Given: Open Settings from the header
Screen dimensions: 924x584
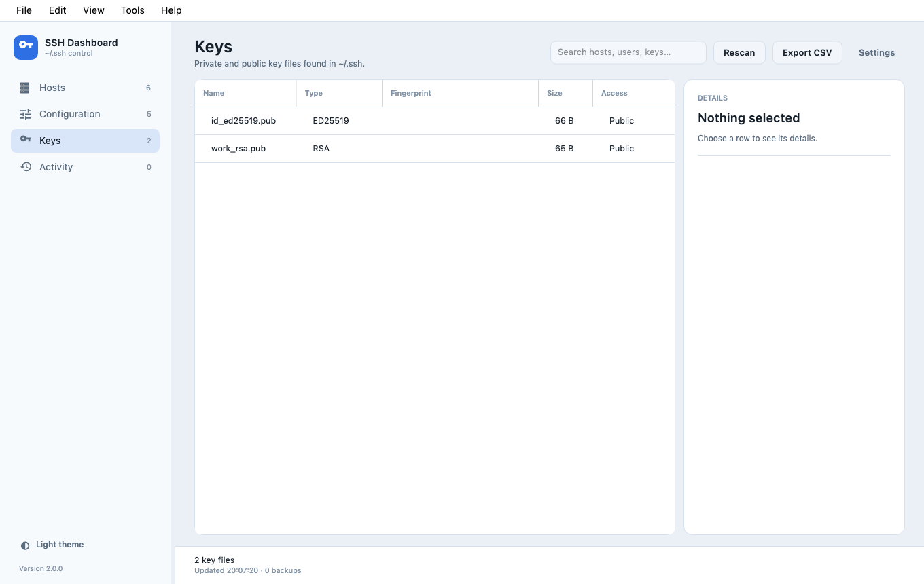Looking at the screenshot, I should coord(876,52).
